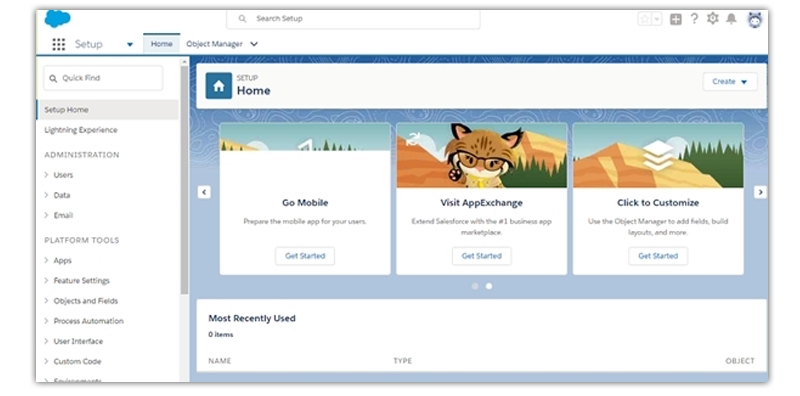Screen dimensions: 800x396
Task: Click inside the Search Setup field
Action: 353,19
